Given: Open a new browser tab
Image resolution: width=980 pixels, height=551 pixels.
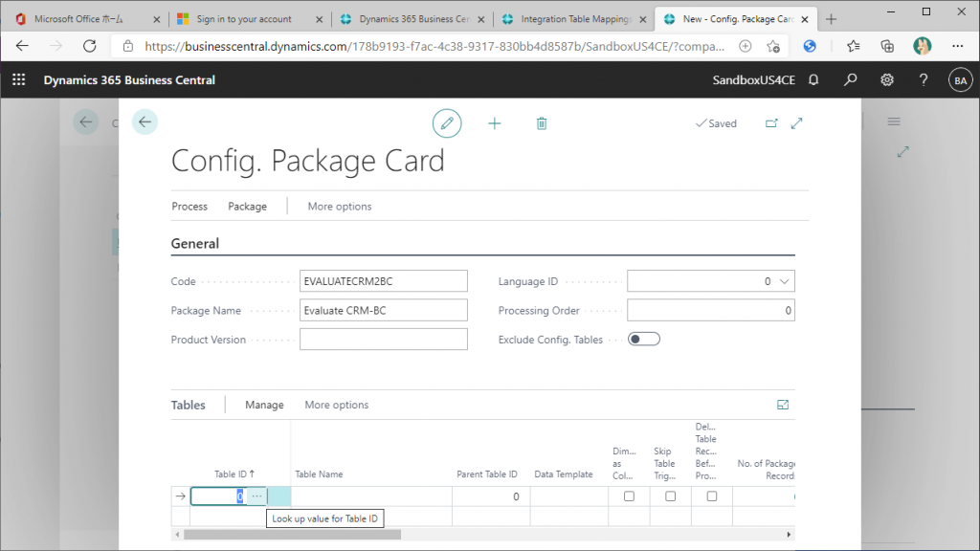Looking at the screenshot, I should 831,19.
